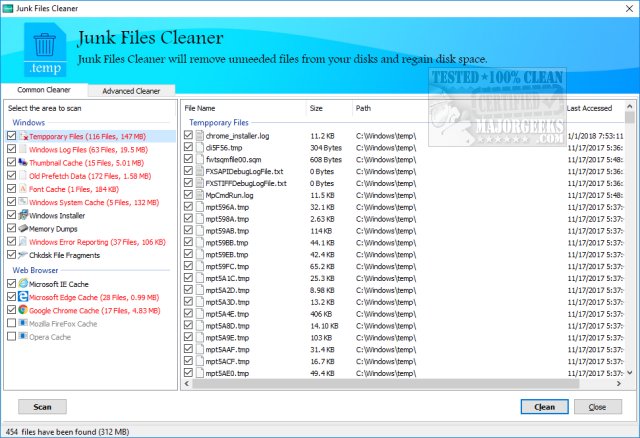The width and height of the screenshot is (640, 438).
Task: Click the Clean button
Action: point(544,407)
